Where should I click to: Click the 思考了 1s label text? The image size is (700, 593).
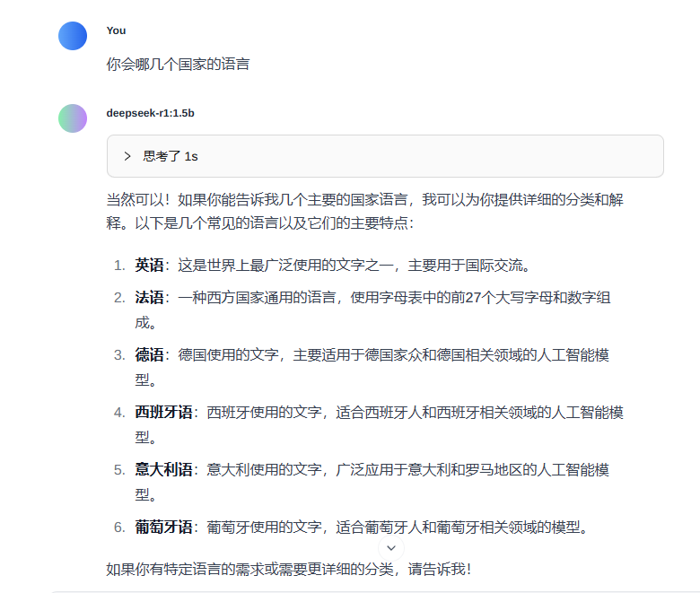coord(171,156)
